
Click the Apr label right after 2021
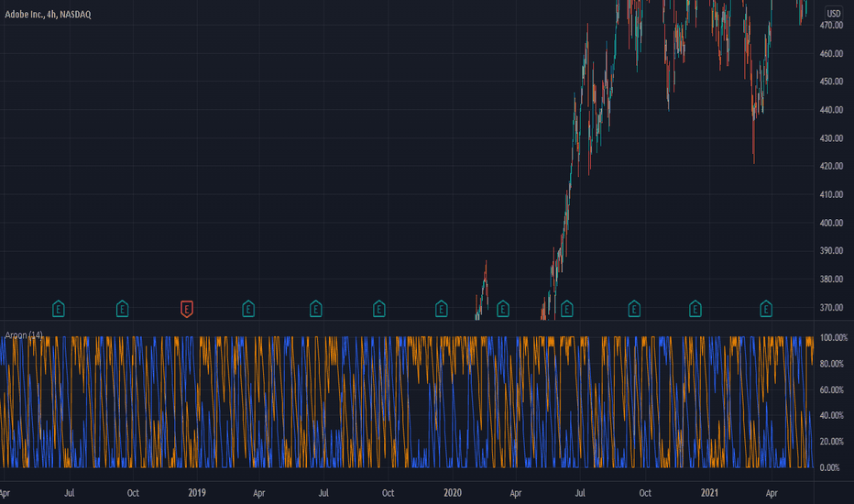click(772, 493)
